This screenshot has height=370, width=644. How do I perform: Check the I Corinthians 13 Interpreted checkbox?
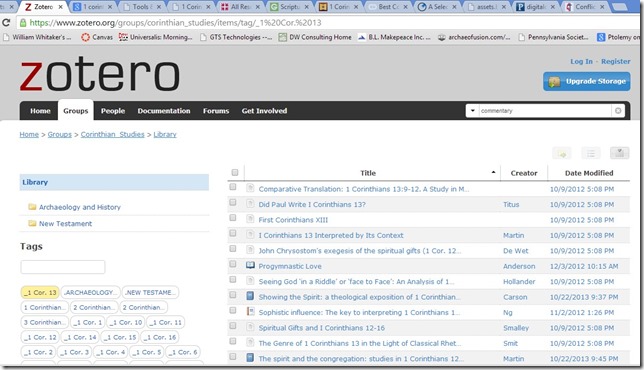point(233,234)
